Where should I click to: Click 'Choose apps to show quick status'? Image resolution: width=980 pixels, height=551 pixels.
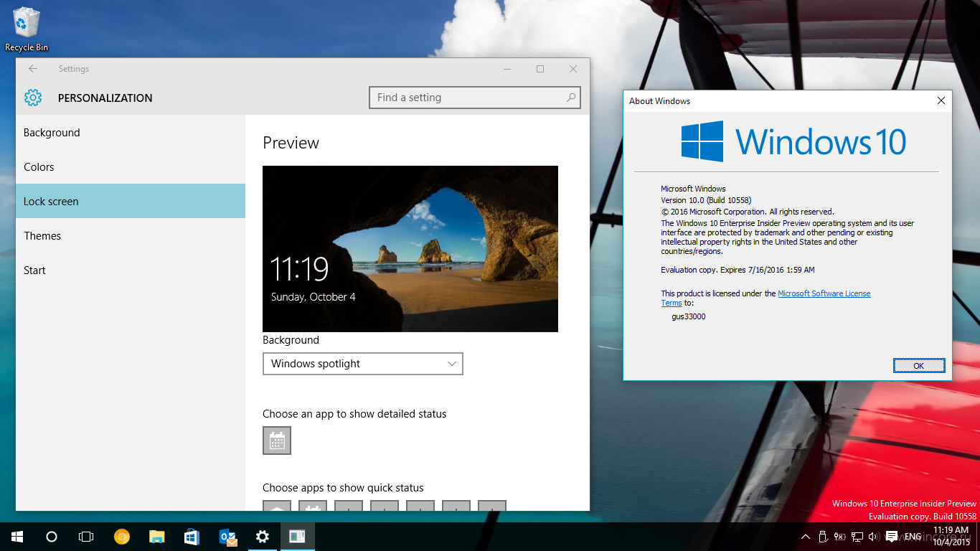pos(343,488)
